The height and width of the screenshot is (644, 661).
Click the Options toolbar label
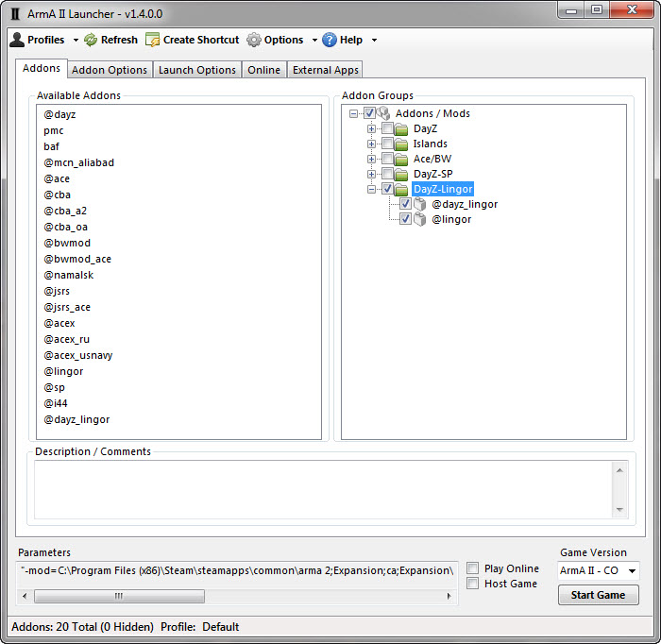pyautogui.click(x=283, y=40)
